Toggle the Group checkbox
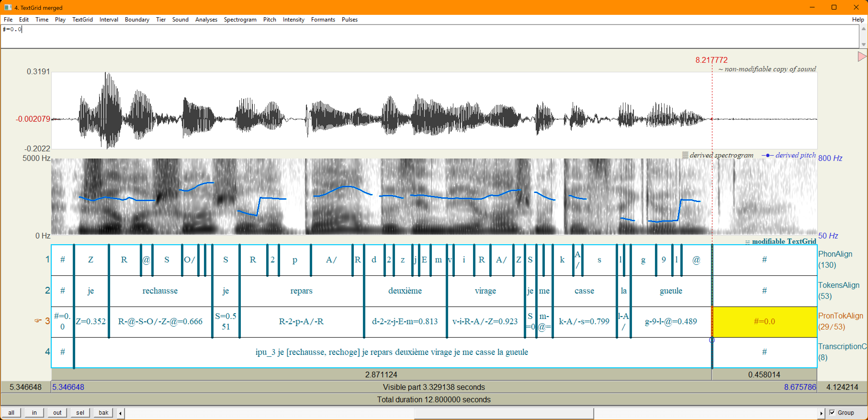Screen dimensions: 868x420 click(832, 413)
